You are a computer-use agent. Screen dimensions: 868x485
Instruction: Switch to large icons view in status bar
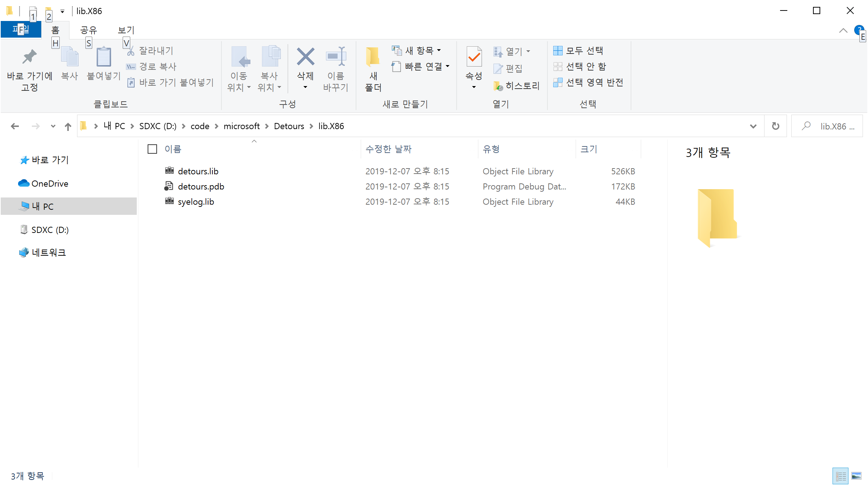click(856, 476)
